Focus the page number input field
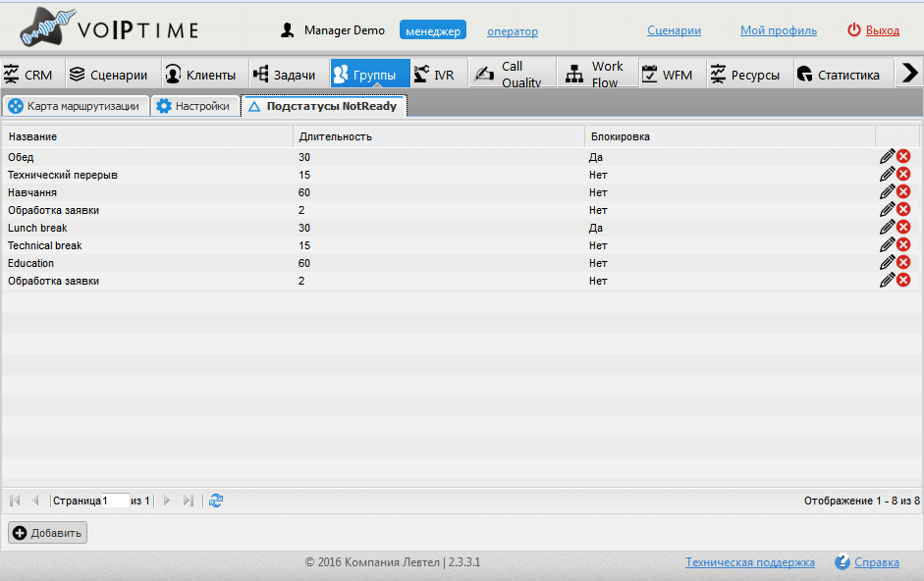 click(x=116, y=501)
